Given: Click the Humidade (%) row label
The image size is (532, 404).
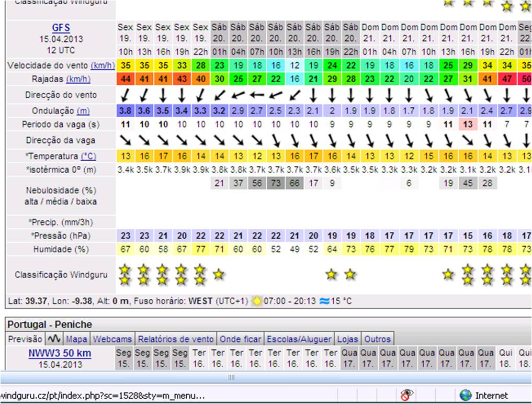Looking at the screenshot, I should (x=61, y=249).
